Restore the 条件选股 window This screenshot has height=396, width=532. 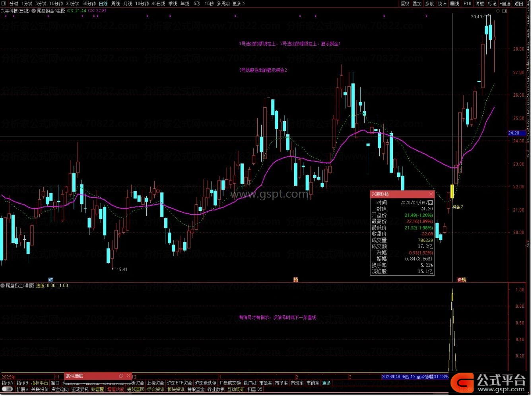tap(121, 376)
